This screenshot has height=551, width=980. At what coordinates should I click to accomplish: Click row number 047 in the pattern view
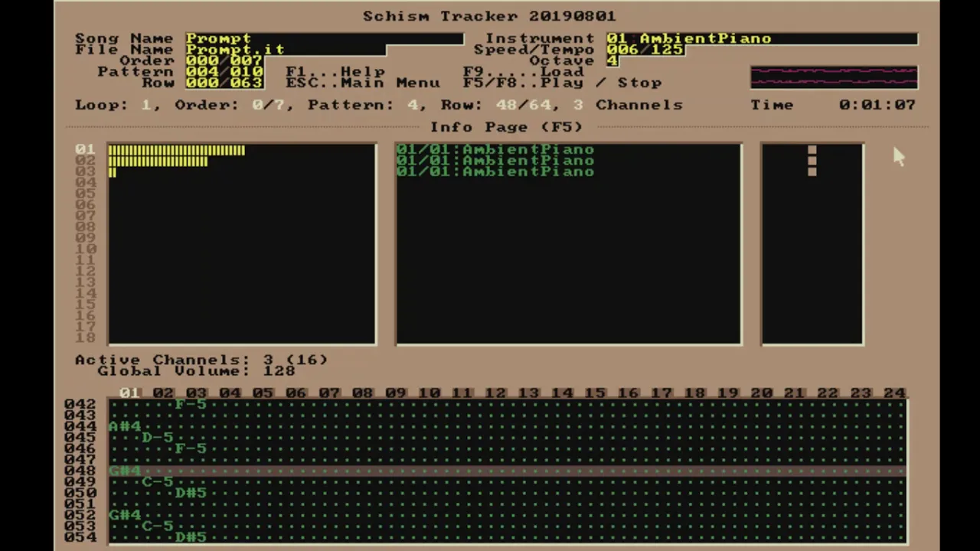click(80, 459)
